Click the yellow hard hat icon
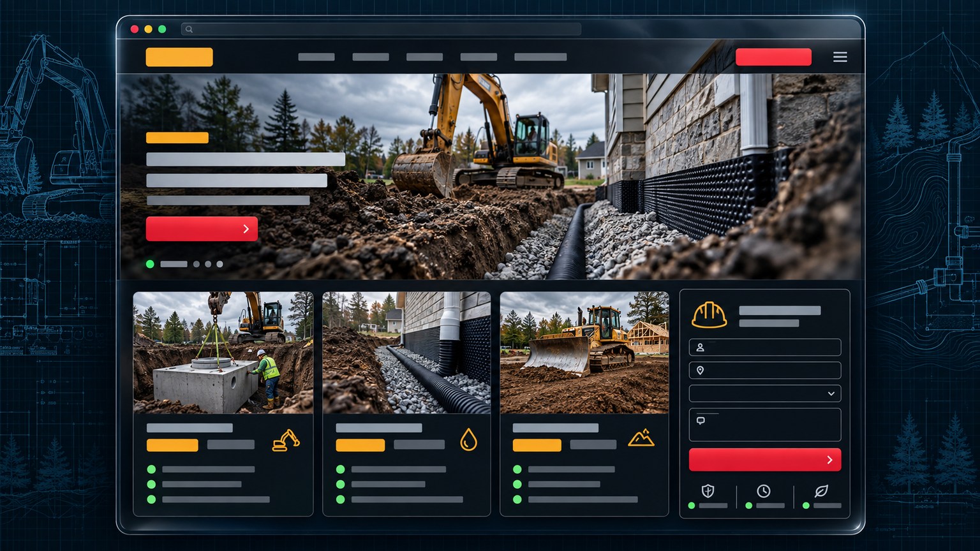This screenshot has height=551, width=980. pyautogui.click(x=709, y=314)
